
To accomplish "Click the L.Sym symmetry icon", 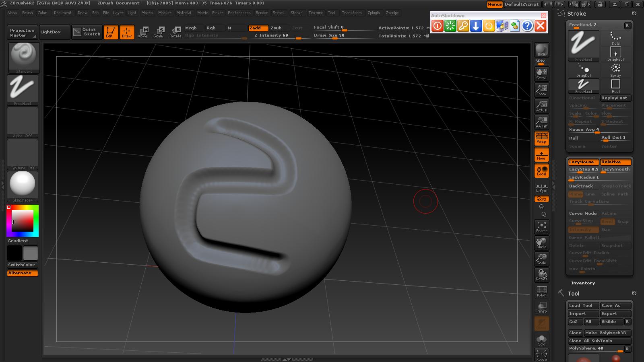I will [541, 188].
